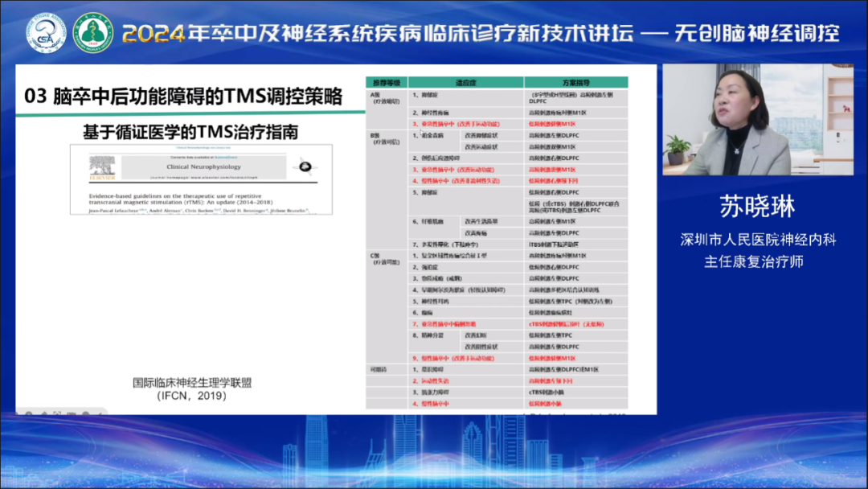
Task: Toggle the round highlighter dot in the annotation bar
Action: [86, 413]
